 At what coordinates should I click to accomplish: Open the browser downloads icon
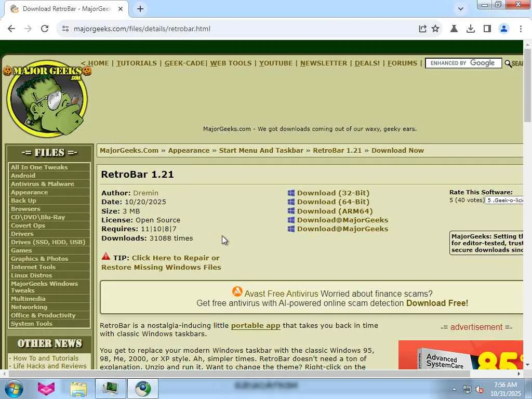point(471,29)
